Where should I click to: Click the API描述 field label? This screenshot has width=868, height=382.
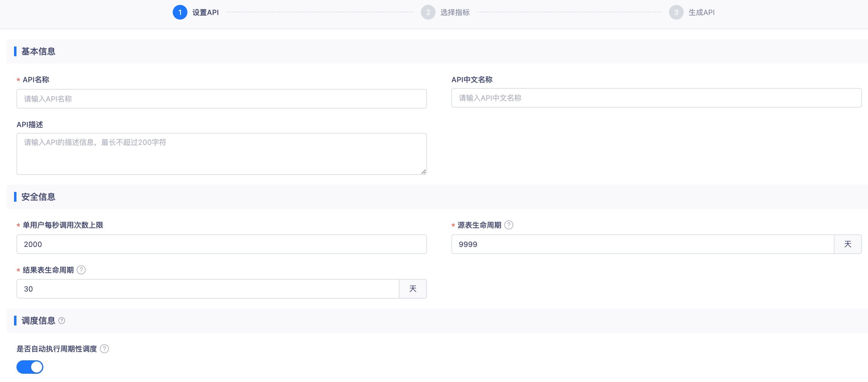pyautogui.click(x=30, y=124)
